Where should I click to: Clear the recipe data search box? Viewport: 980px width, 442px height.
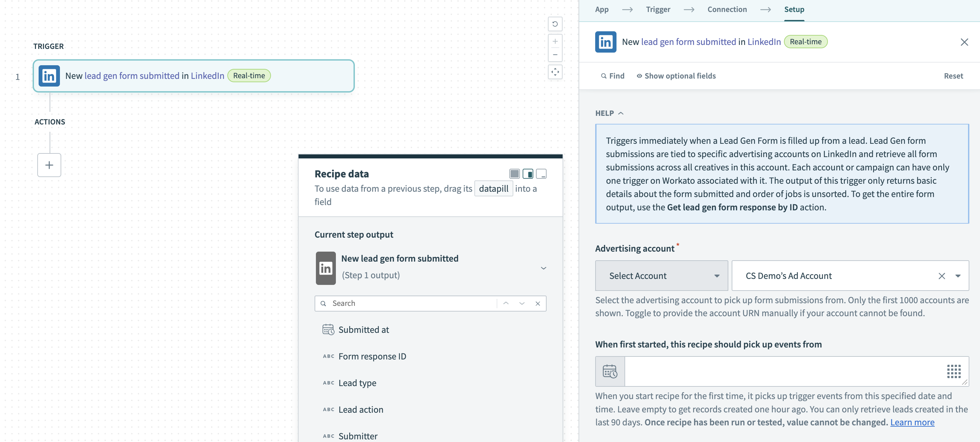538,304
